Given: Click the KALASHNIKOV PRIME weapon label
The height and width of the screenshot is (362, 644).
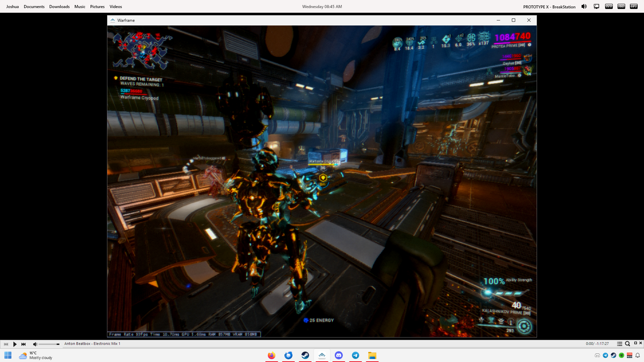Looking at the screenshot, I should pyautogui.click(x=506, y=312).
